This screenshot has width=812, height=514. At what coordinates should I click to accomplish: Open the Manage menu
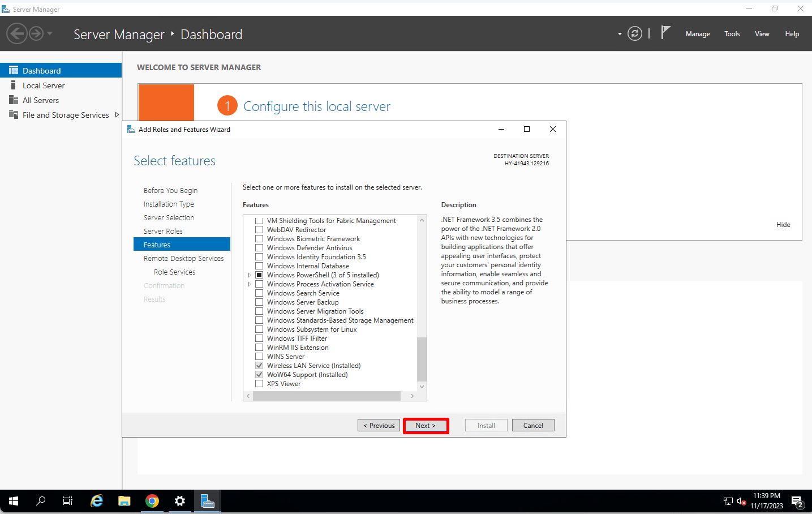(x=697, y=34)
